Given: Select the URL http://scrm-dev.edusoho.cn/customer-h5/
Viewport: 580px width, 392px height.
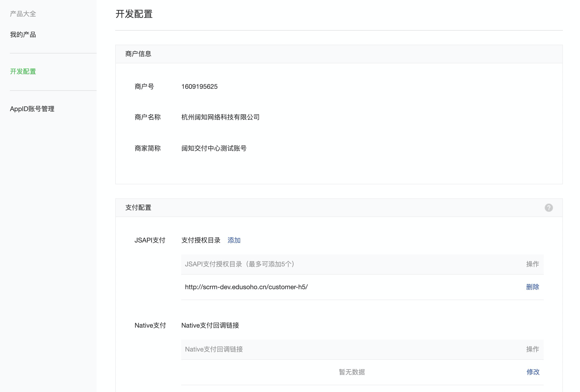Looking at the screenshot, I should tap(246, 287).
